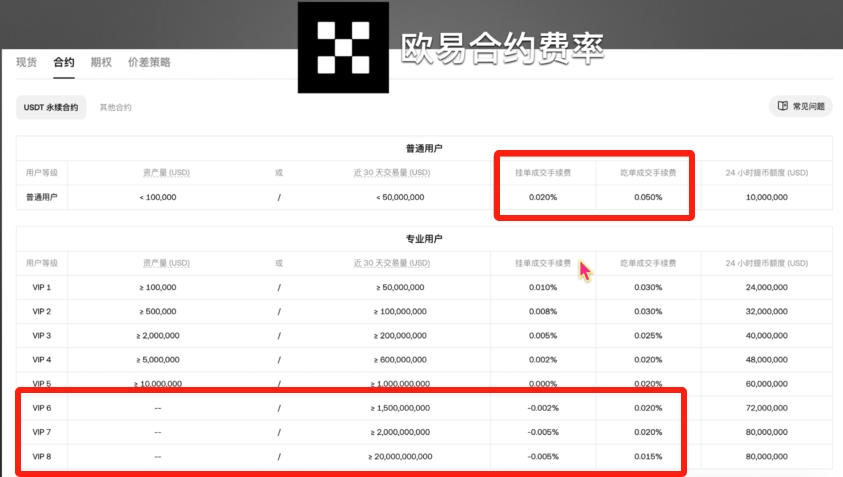The width and height of the screenshot is (843, 477).
Task: Switch to 其他合约 option
Action: pos(116,108)
